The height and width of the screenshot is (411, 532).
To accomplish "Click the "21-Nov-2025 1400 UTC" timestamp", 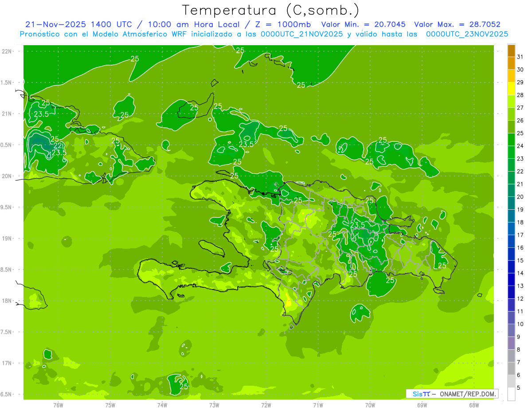I will (x=78, y=24).
